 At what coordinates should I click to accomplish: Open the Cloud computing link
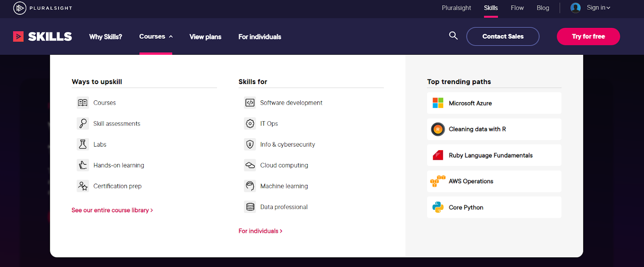click(284, 165)
